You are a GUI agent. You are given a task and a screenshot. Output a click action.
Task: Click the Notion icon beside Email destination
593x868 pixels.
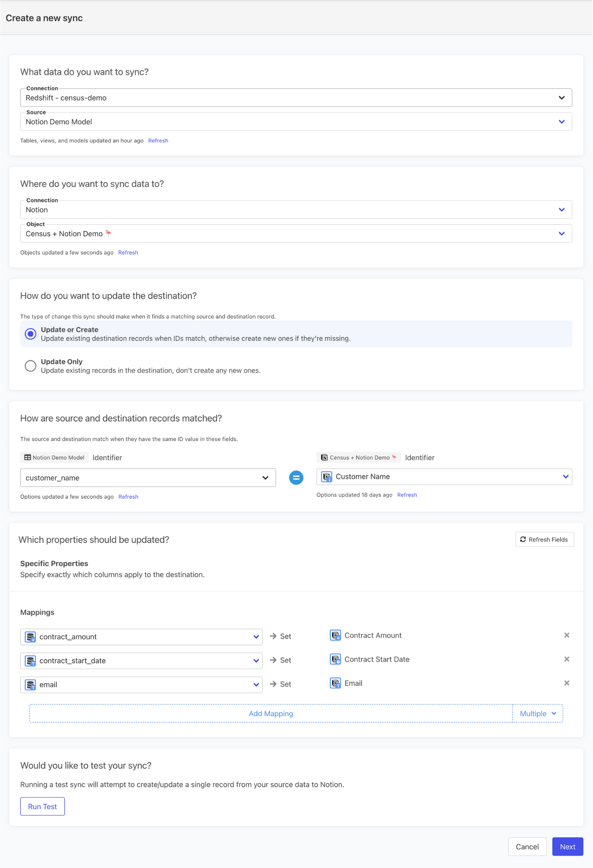pyautogui.click(x=335, y=684)
